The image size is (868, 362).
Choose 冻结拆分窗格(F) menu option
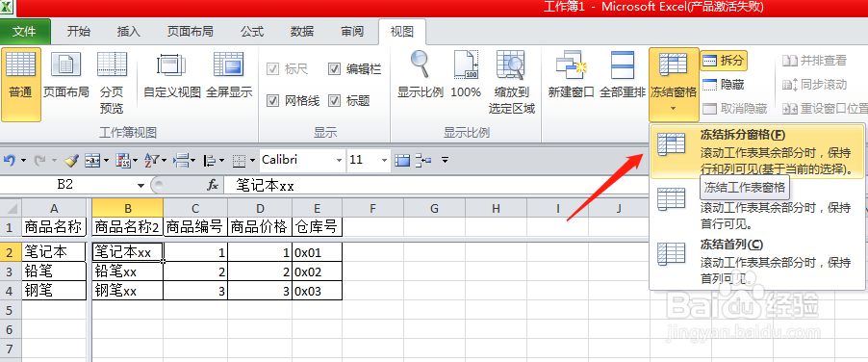coord(756,151)
